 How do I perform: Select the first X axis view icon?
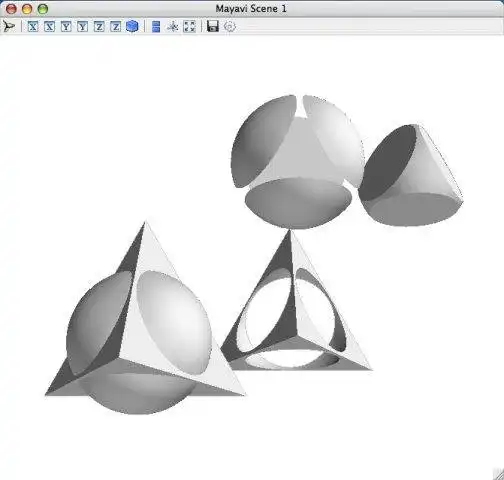[33, 26]
